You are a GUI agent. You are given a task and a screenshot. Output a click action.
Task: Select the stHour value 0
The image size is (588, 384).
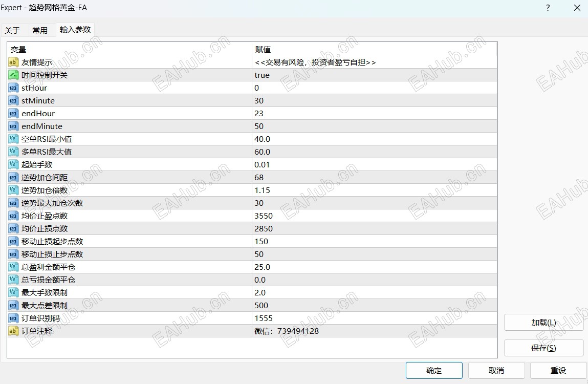click(x=256, y=88)
